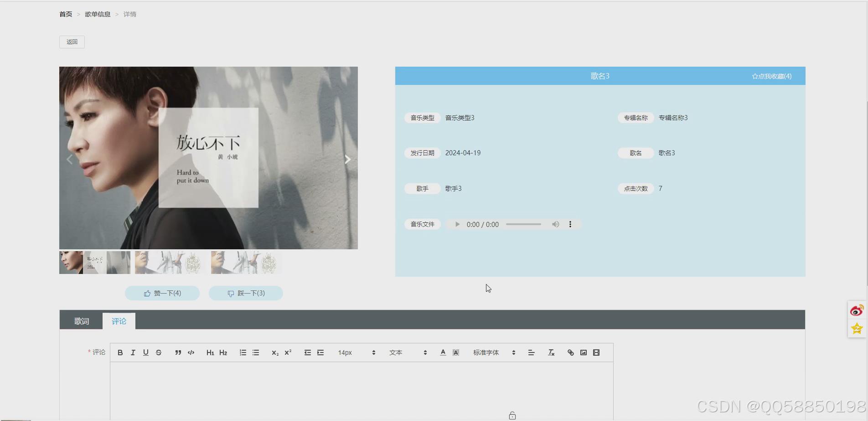Open 歌单信息 breadcrumb link
868x421 pixels.
pos(98,14)
